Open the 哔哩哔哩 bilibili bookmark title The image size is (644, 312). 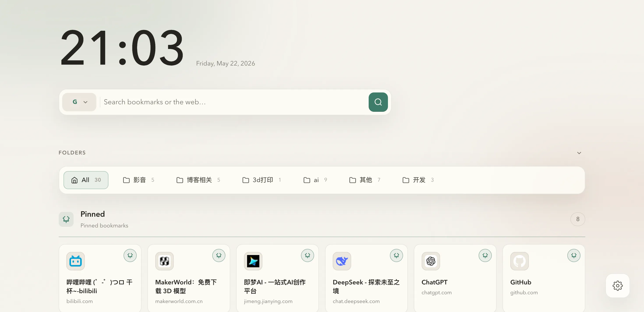pyautogui.click(x=99, y=287)
